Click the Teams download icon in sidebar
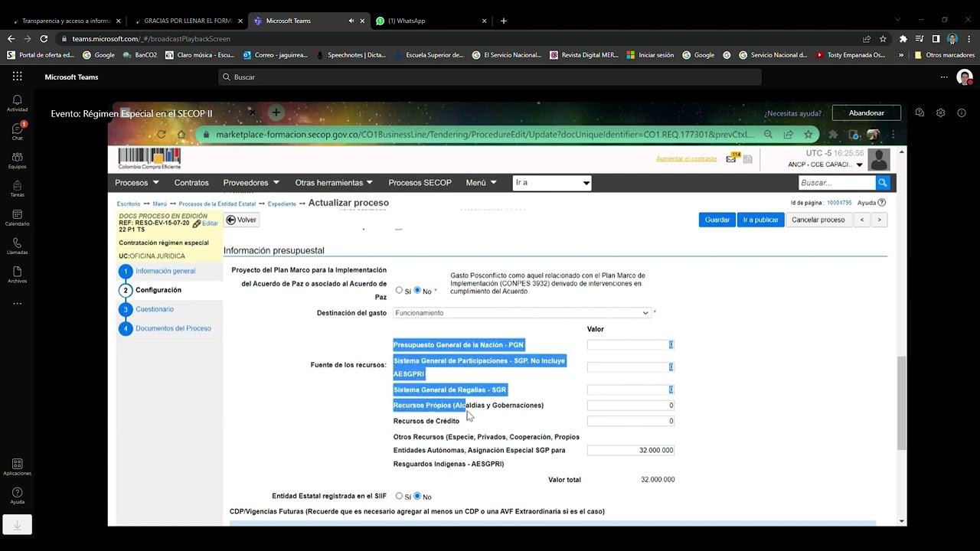The image size is (980, 551). coord(17,524)
